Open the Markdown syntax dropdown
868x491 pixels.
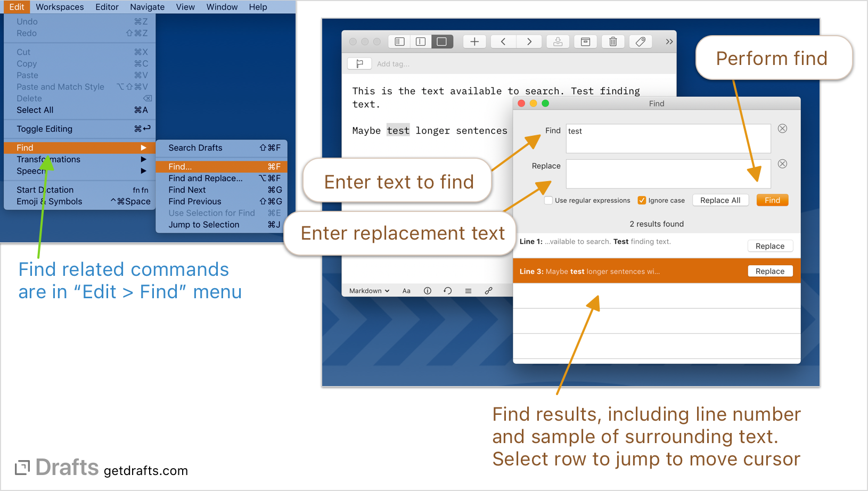368,290
